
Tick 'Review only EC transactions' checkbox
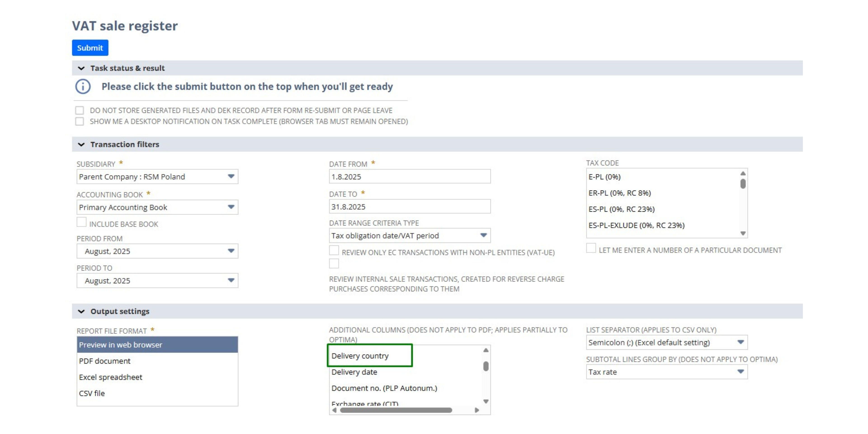334,250
